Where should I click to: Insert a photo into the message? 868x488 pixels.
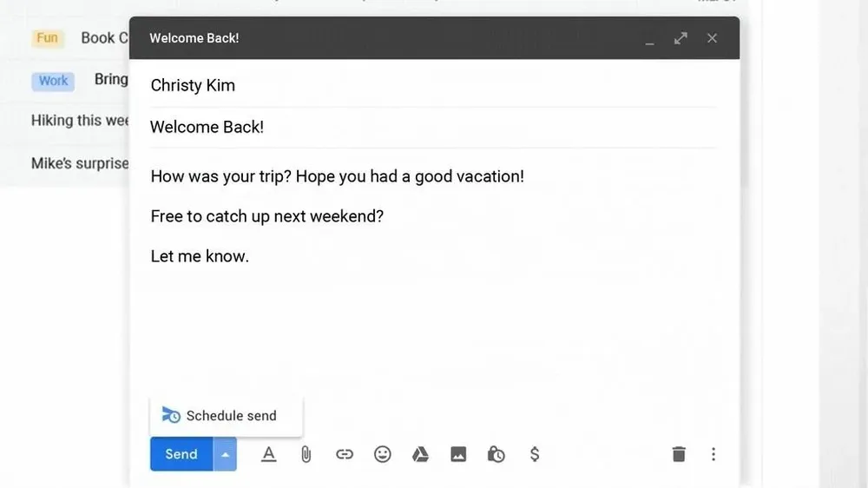pos(458,454)
